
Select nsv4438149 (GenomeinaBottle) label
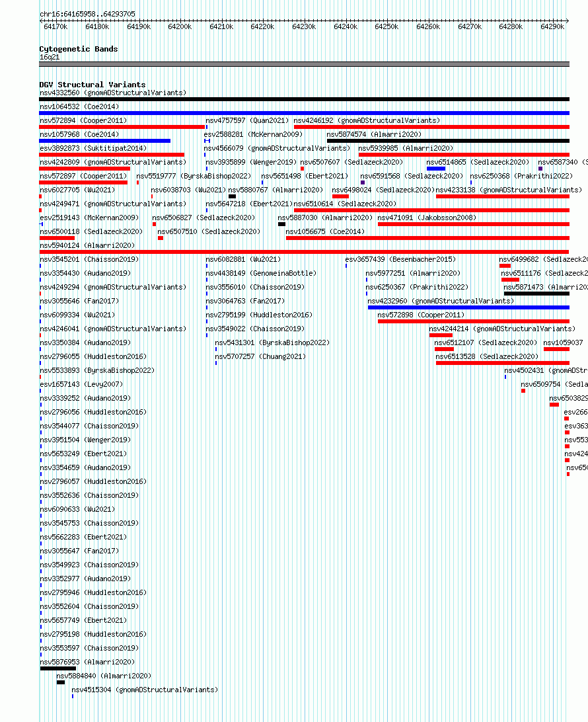tap(261, 272)
